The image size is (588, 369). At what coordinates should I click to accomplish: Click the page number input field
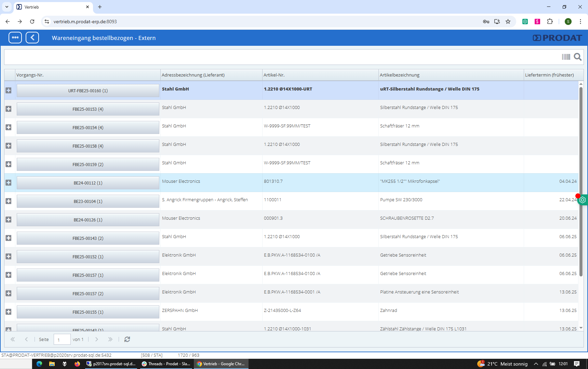pos(62,340)
